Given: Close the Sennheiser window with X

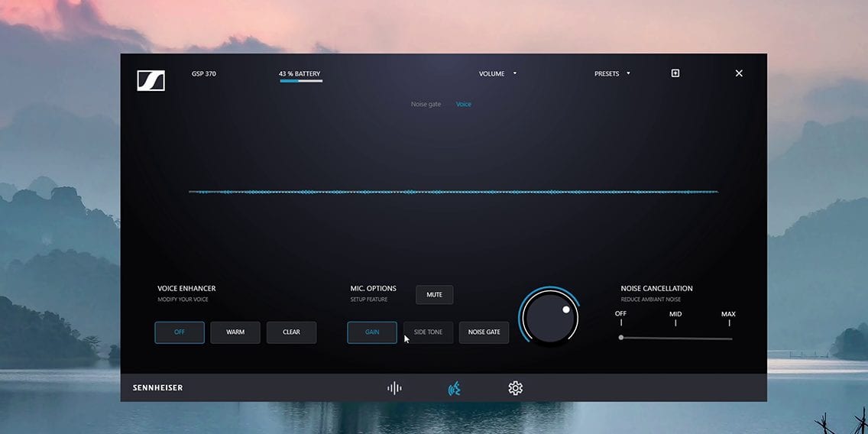Looking at the screenshot, I should pos(739,73).
